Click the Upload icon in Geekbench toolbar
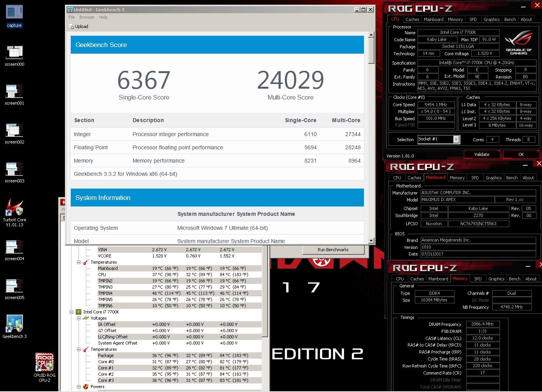This screenshot has width=542, height=392. click(x=71, y=26)
